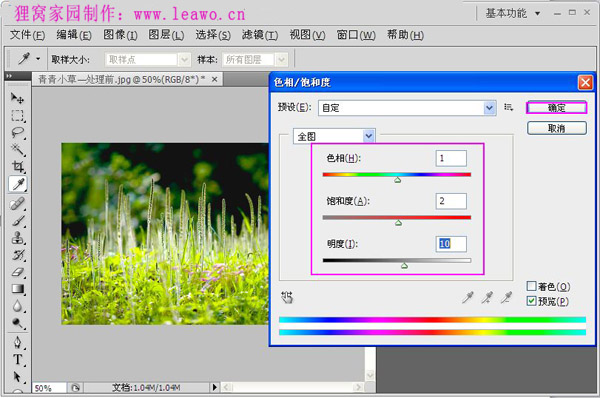Open the 取样大小 sample size dropdown
The height and width of the screenshot is (398, 600).
tap(147, 60)
